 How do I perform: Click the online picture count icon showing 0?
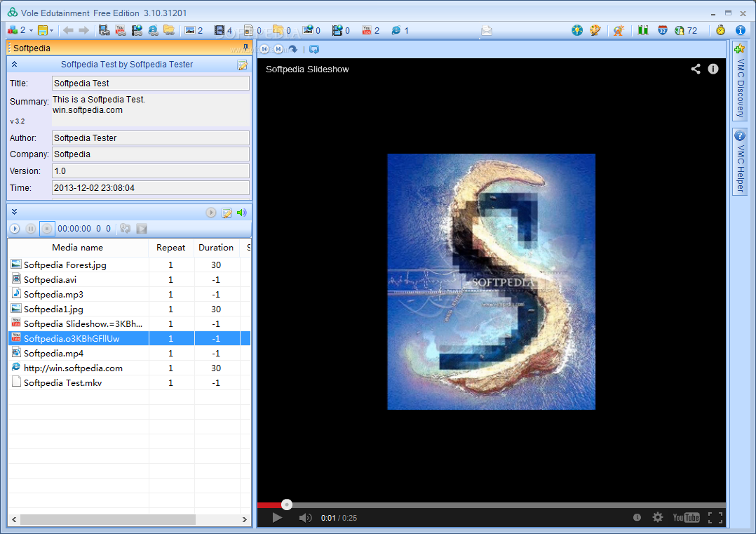pos(308,30)
